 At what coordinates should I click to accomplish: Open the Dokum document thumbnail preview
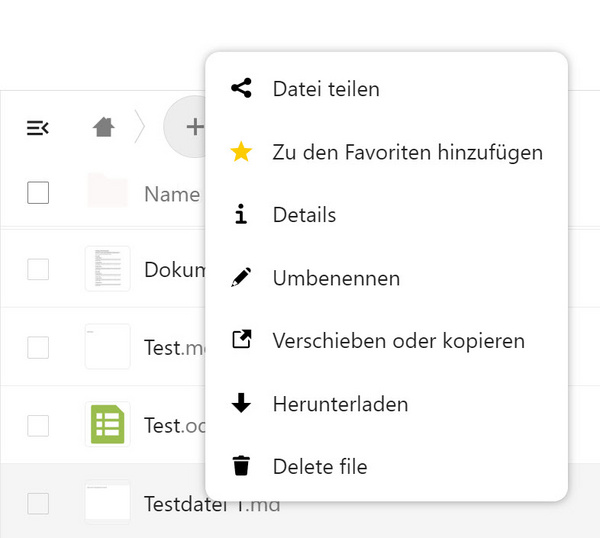pos(107,269)
